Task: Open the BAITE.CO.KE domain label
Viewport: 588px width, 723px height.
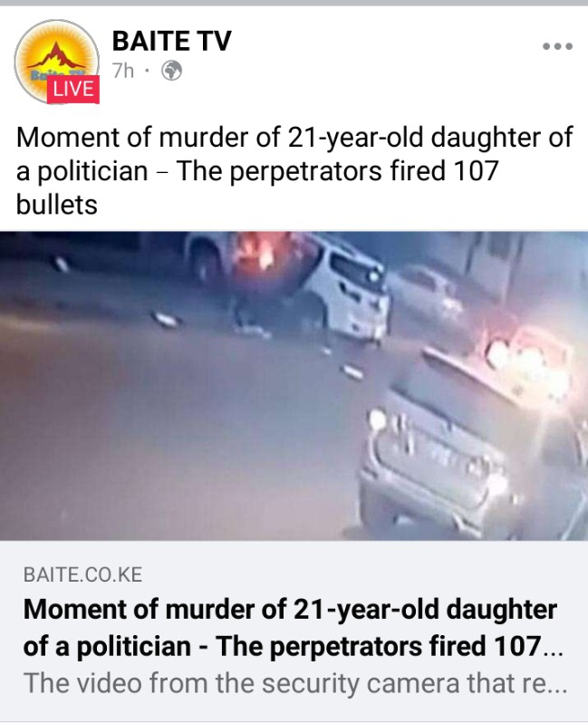Action: click(x=83, y=574)
